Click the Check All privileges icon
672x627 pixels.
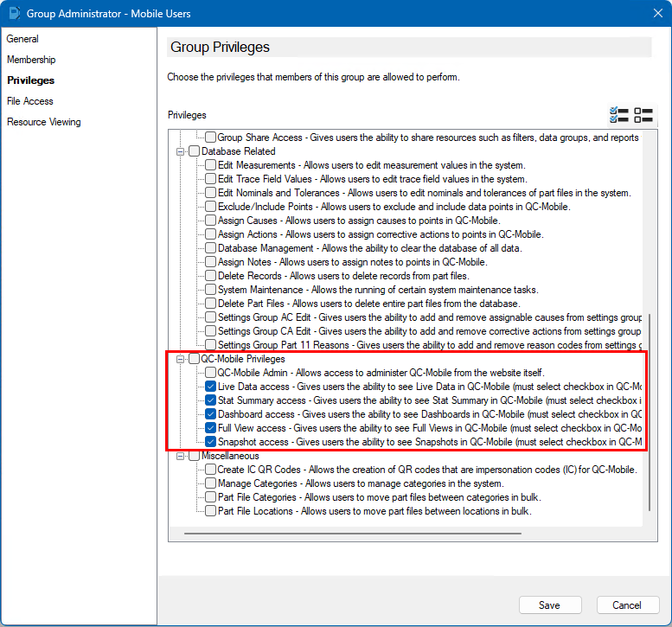point(619,115)
